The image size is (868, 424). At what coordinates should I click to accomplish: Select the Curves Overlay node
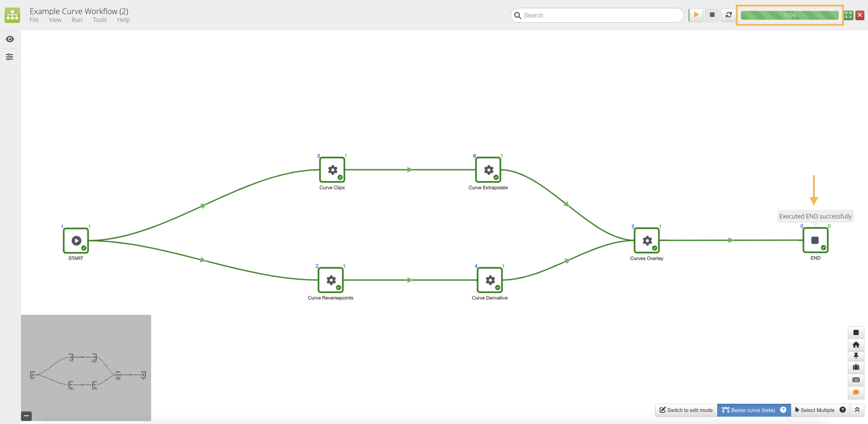(647, 240)
